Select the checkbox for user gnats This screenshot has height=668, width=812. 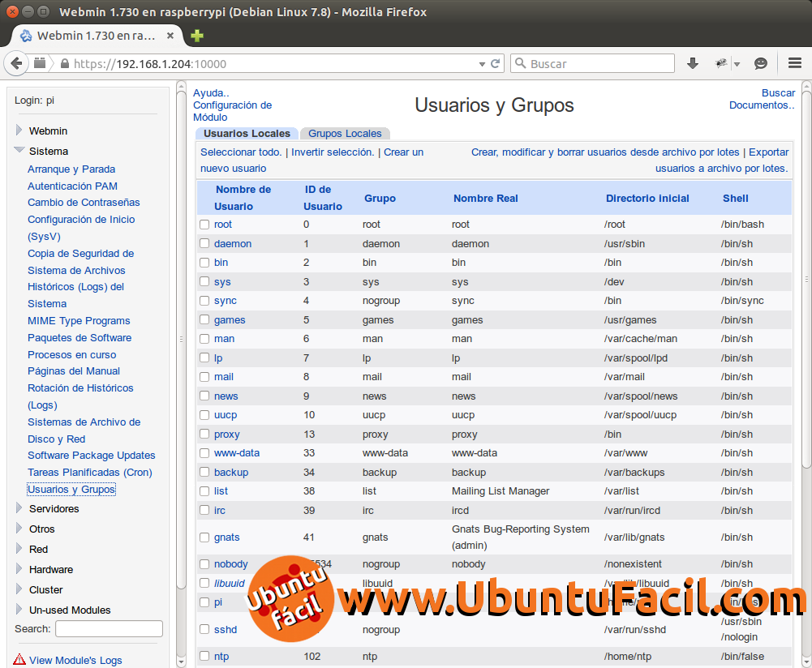pos(204,537)
